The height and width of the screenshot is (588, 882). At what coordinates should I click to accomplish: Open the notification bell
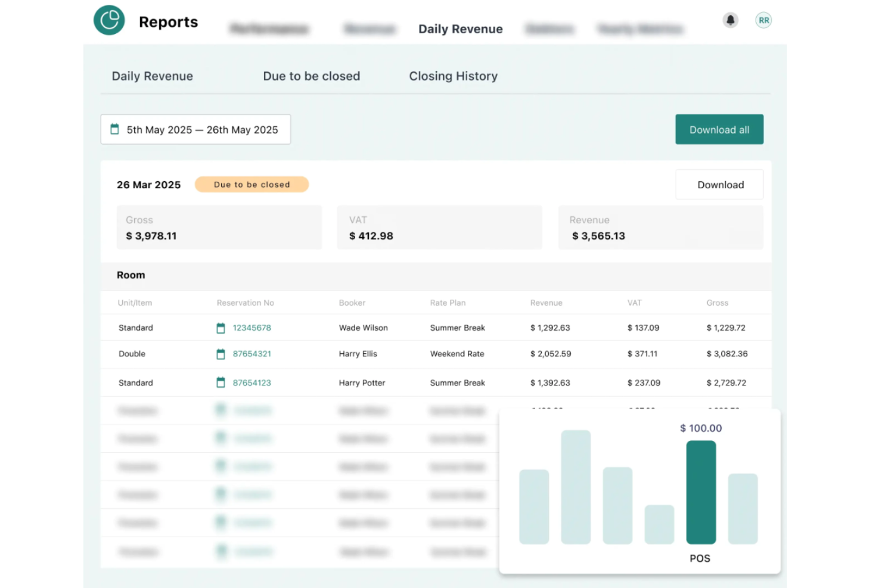click(730, 20)
